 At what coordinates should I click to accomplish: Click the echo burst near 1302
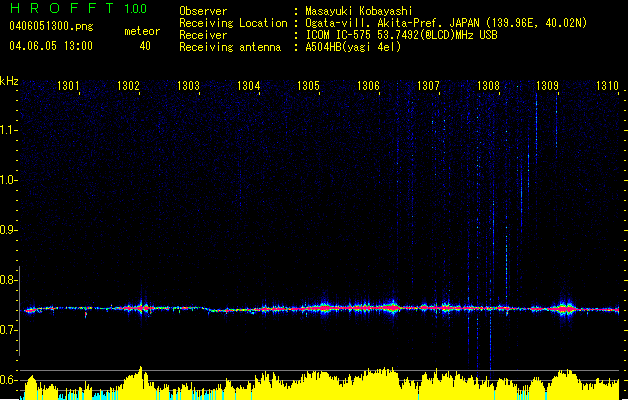pos(142,308)
